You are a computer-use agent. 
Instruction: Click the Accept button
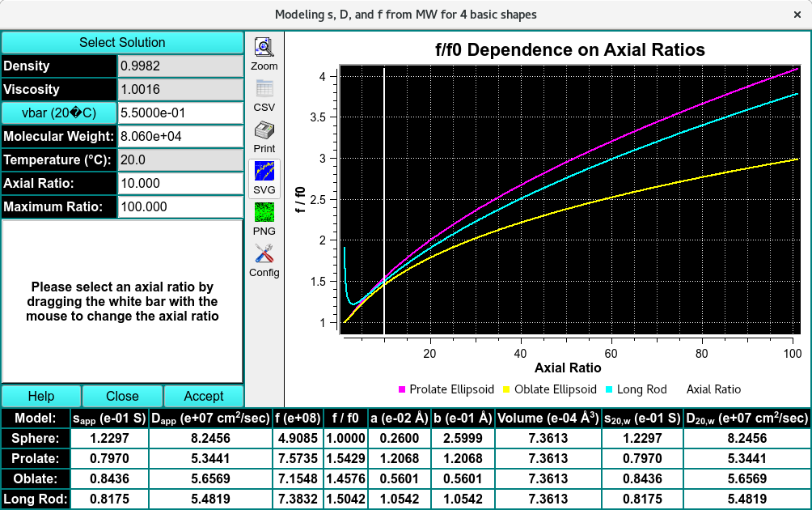coord(204,396)
